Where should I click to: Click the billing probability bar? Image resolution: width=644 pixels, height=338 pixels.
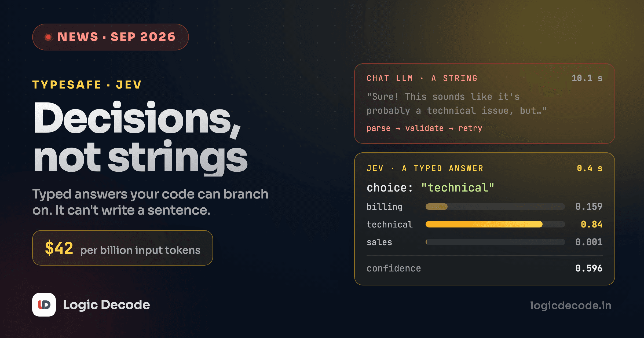pos(495,207)
